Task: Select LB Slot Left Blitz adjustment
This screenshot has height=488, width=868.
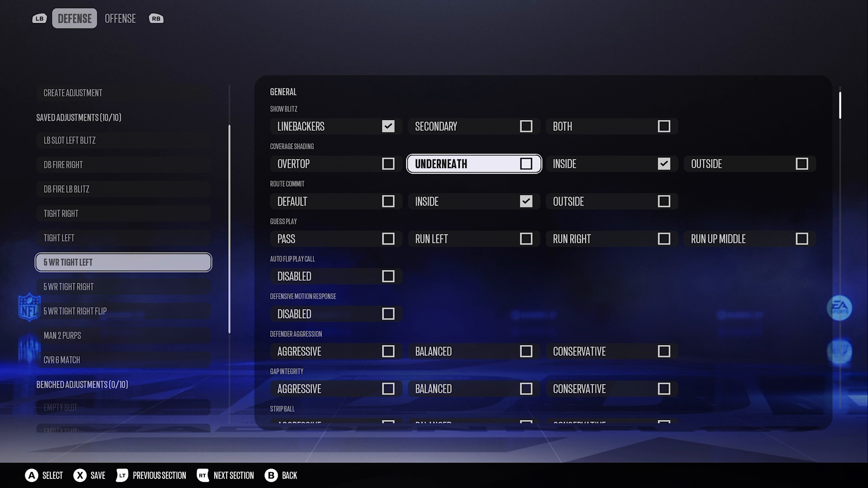Action: click(x=123, y=141)
